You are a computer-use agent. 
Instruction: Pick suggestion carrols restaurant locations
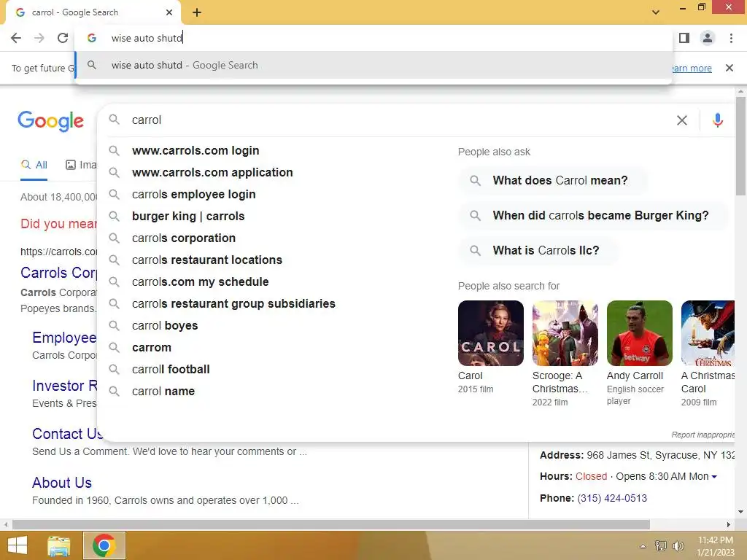(x=206, y=260)
